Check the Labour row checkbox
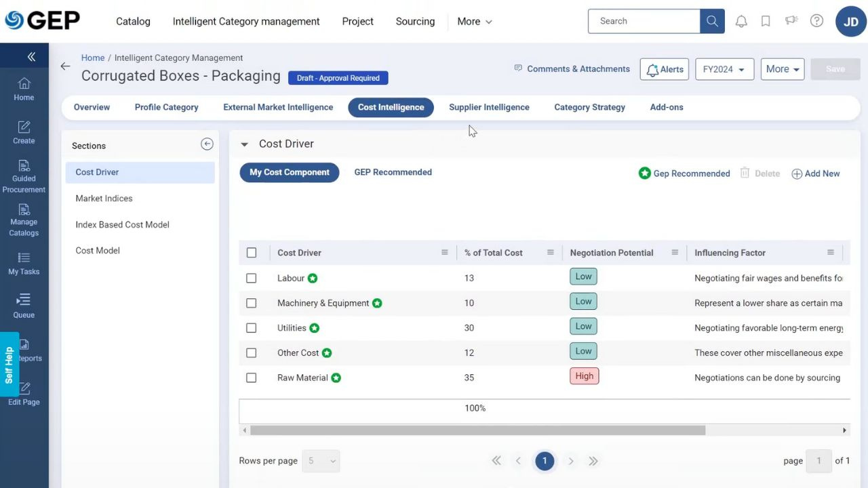Image resolution: width=868 pixels, height=488 pixels. pyautogui.click(x=252, y=278)
